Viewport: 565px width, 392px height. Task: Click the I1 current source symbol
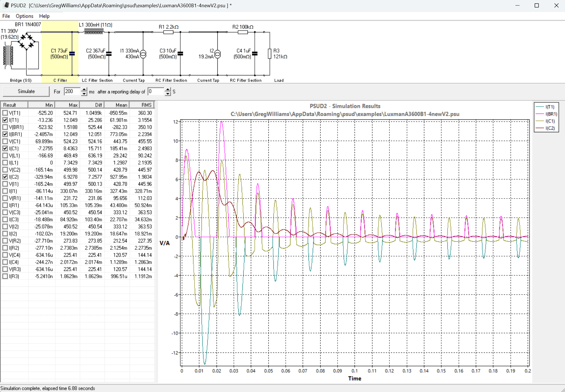143,54
